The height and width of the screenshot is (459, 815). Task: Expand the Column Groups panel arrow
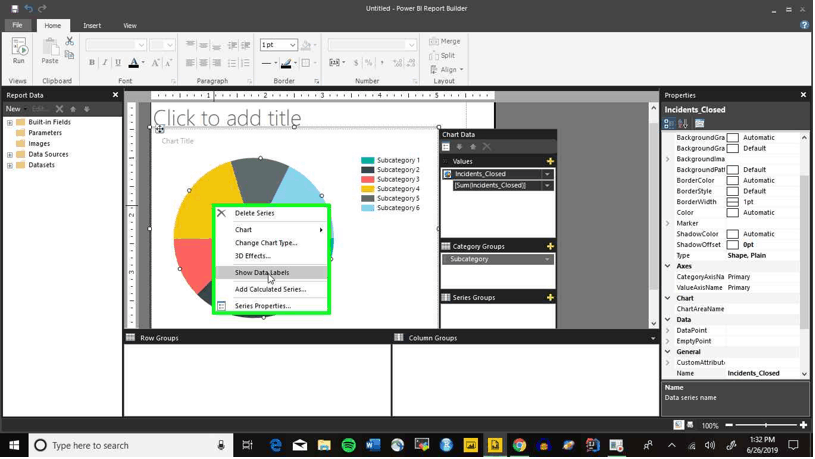(653, 338)
